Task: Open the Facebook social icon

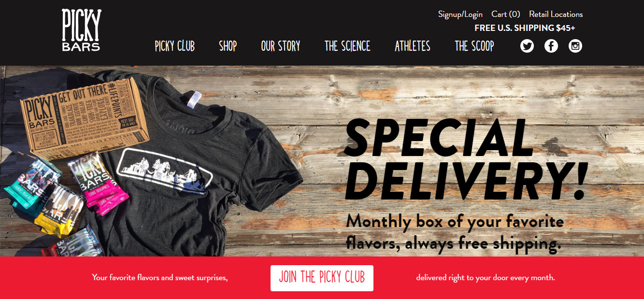Action: click(551, 46)
